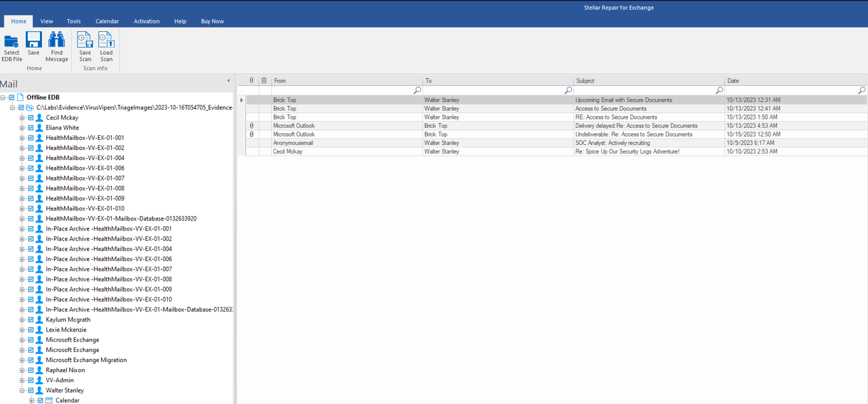Click attachment icon on Delivery delayed email
The height and width of the screenshot is (404, 868).
pyautogui.click(x=252, y=126)
